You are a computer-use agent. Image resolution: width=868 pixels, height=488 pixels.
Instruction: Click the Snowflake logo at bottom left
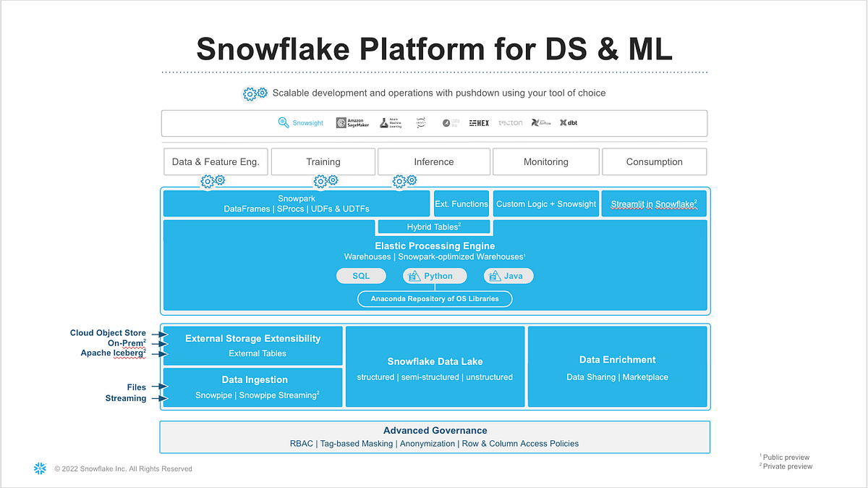(x=40, y=468)
